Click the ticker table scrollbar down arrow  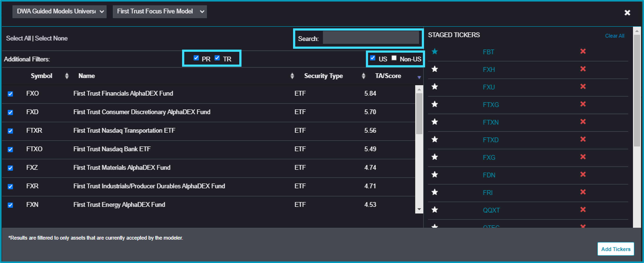(419, 209)
